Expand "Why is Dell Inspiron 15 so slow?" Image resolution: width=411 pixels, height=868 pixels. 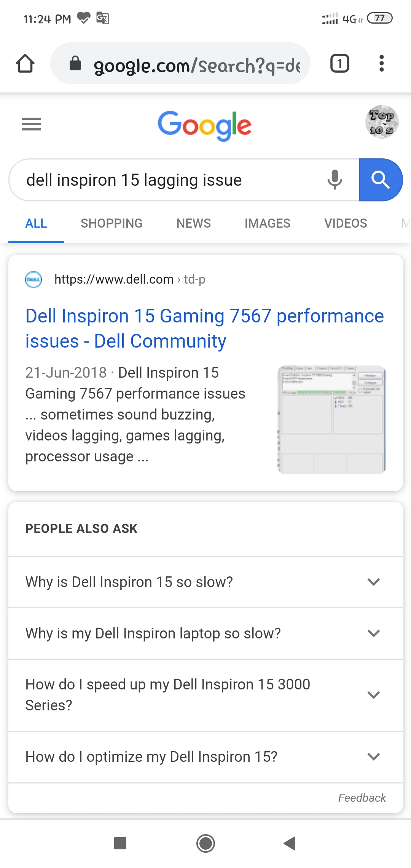(205, 582)
